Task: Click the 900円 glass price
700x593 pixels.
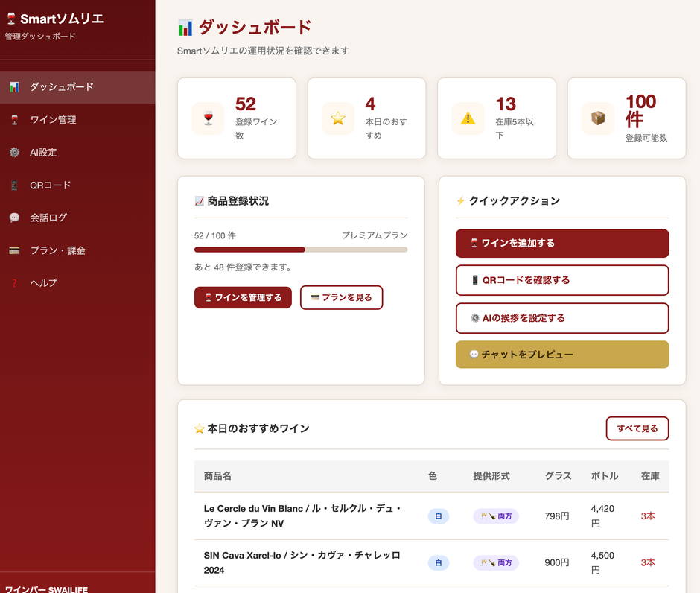Action: [x=557, y=563]
